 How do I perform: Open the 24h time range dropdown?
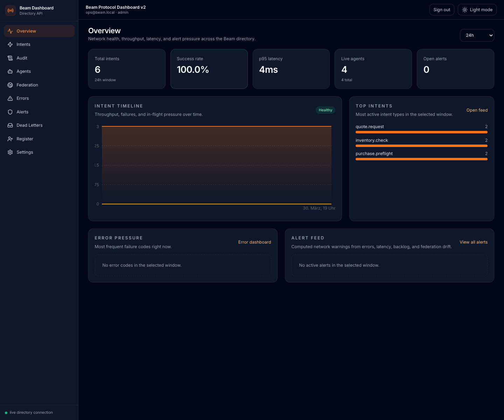(477, 35)
